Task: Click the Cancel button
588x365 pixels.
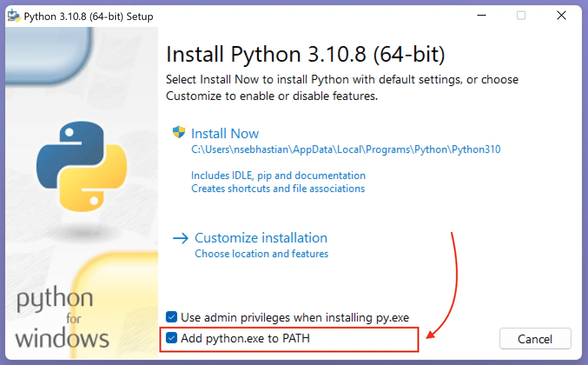Action: pos(535,339)
